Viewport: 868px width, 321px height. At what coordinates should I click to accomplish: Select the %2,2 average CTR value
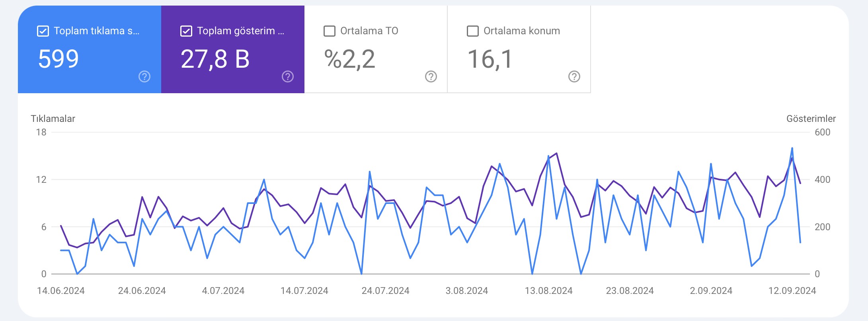(350, 59)
